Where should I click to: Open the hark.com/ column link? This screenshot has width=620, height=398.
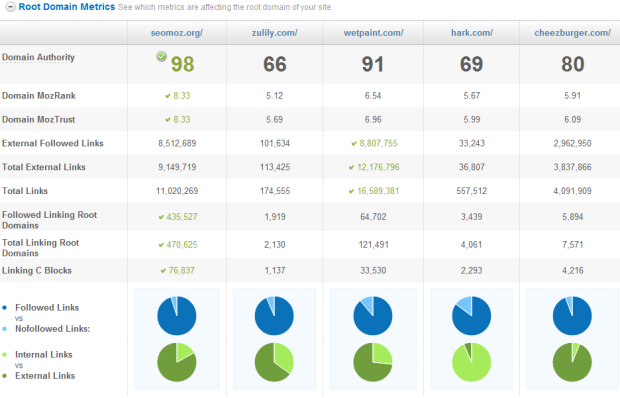coord(472,33)
